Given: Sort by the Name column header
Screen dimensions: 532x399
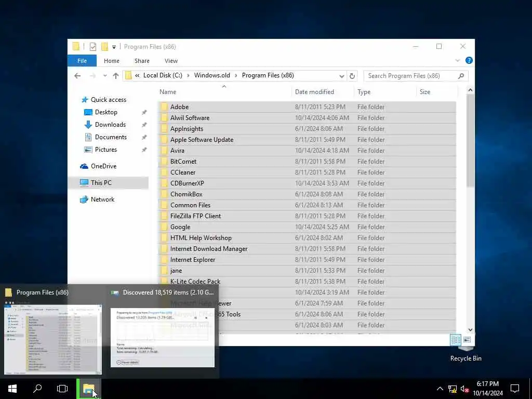Looking at the screenshot, I should pyautogui.click(x=224, y=92).
